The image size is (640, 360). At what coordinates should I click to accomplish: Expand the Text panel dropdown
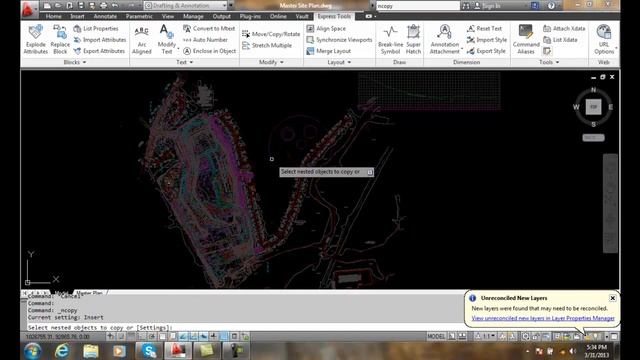tap(184, 62)
